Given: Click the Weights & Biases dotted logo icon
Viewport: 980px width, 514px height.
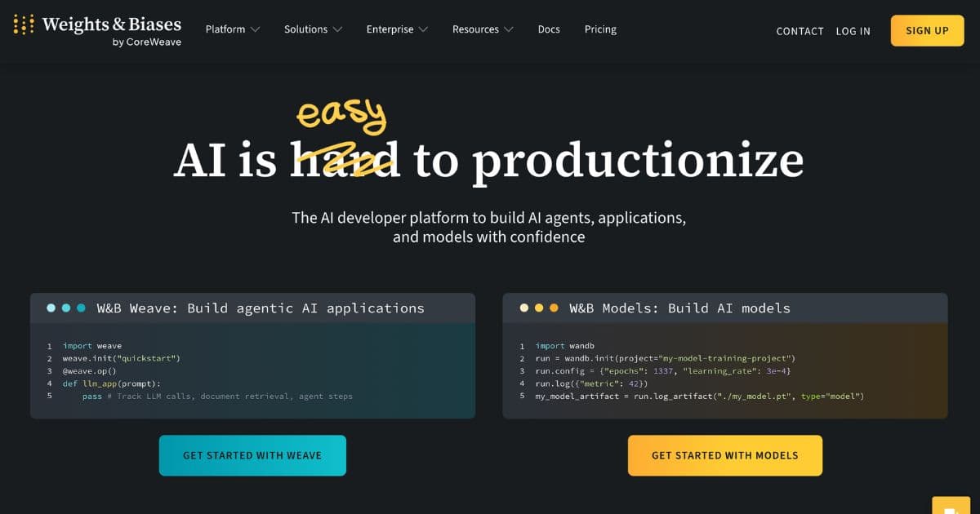Looking at the screenshot, I should [x=24, y=24].
